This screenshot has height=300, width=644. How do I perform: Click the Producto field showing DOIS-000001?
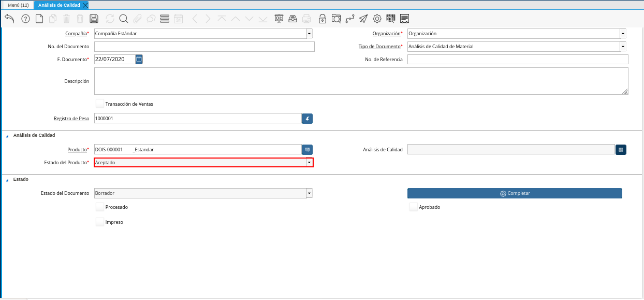pos(198,149)
